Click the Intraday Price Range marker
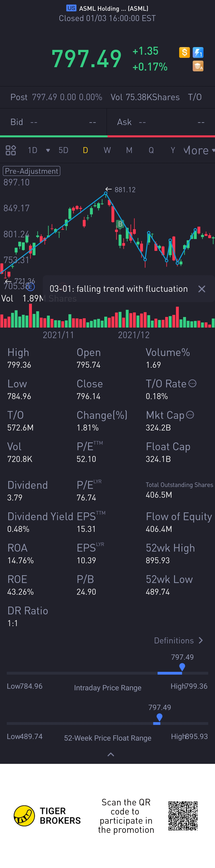The image size is (215, 868). 182,666
